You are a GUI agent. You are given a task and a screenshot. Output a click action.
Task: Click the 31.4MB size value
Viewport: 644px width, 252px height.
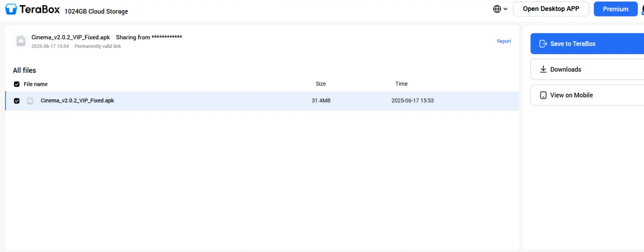point(321,101)
